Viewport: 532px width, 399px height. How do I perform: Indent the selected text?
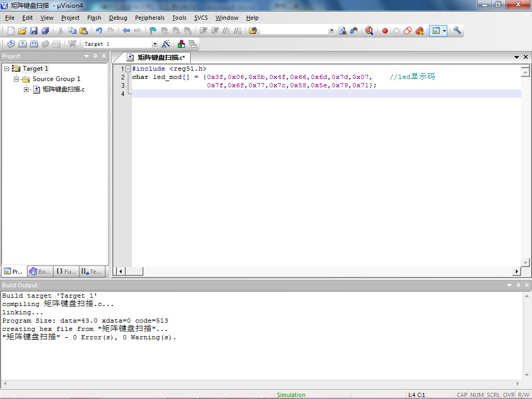203,31
